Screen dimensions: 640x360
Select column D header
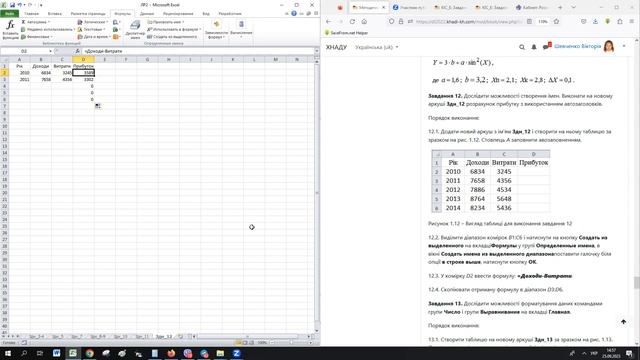83,59
